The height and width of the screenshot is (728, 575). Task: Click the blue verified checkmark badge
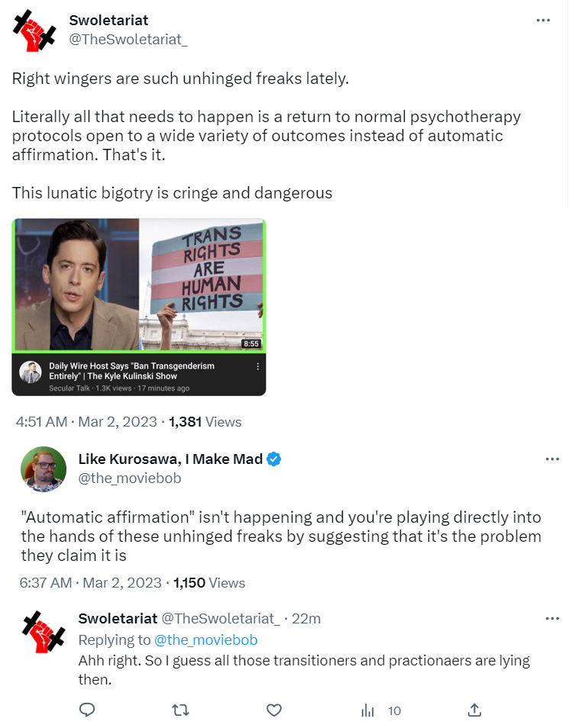[274, 459]
